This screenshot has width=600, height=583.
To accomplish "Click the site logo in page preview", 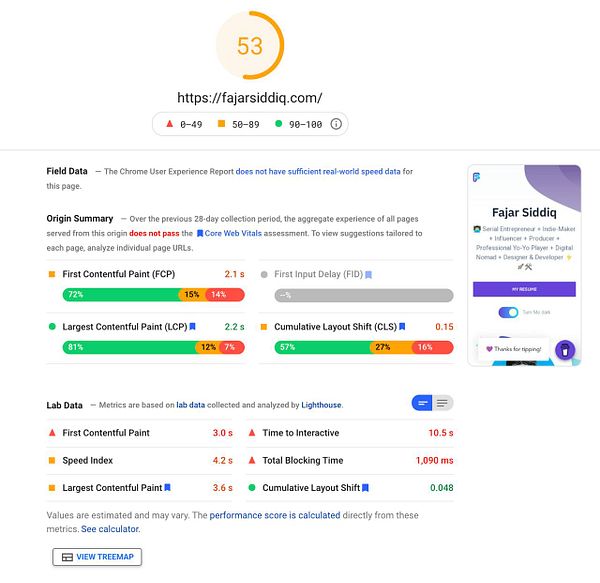I will click(x=476, y=177).
